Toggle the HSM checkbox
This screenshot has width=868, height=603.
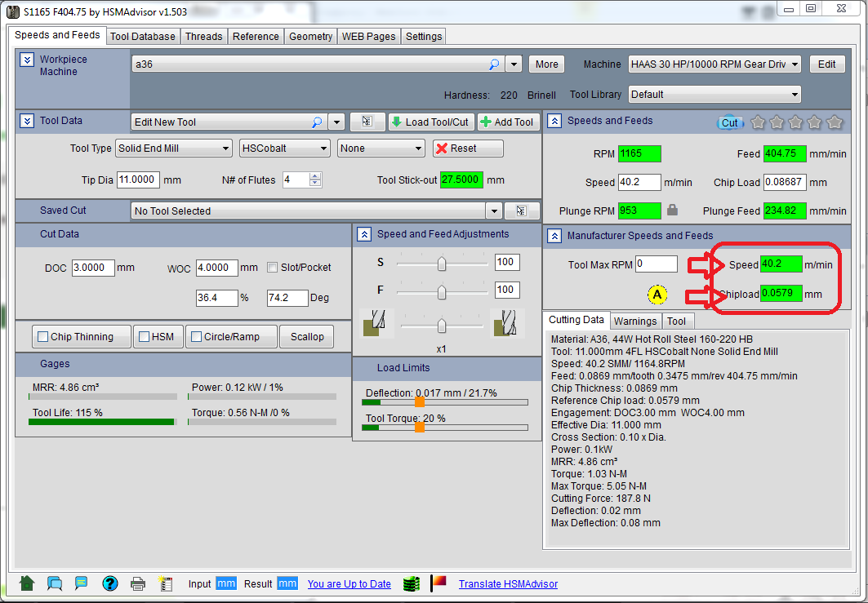(145, 337)
